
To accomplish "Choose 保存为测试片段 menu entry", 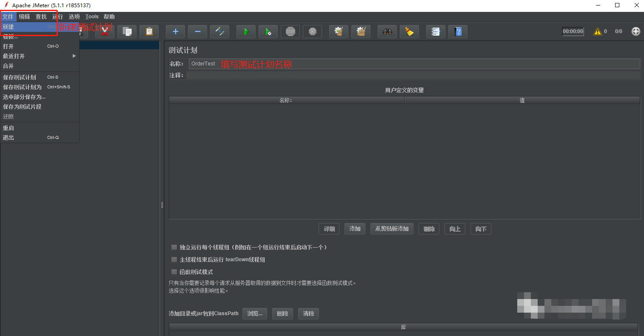I will tap(40, 107).
